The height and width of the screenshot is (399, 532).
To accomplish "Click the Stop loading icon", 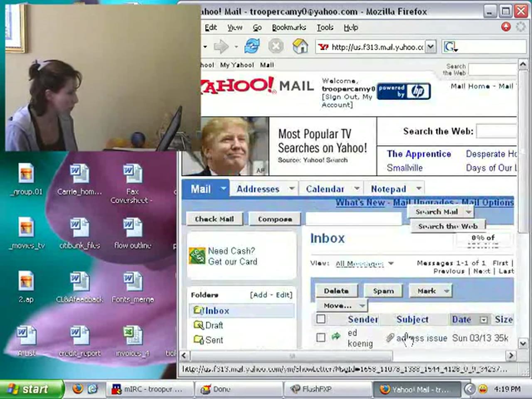I will click(276, 46).
